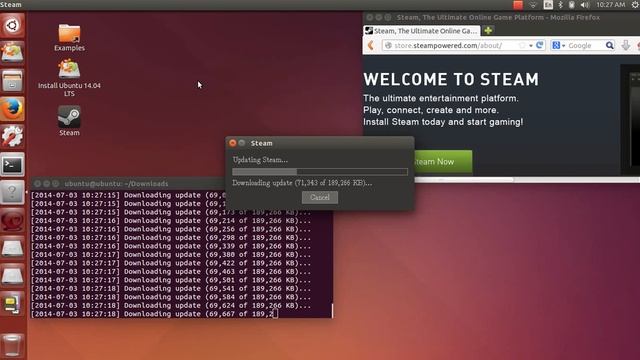Cancel the Steam update
Viewport: 640px width, 360px height.
click(320, 198)
